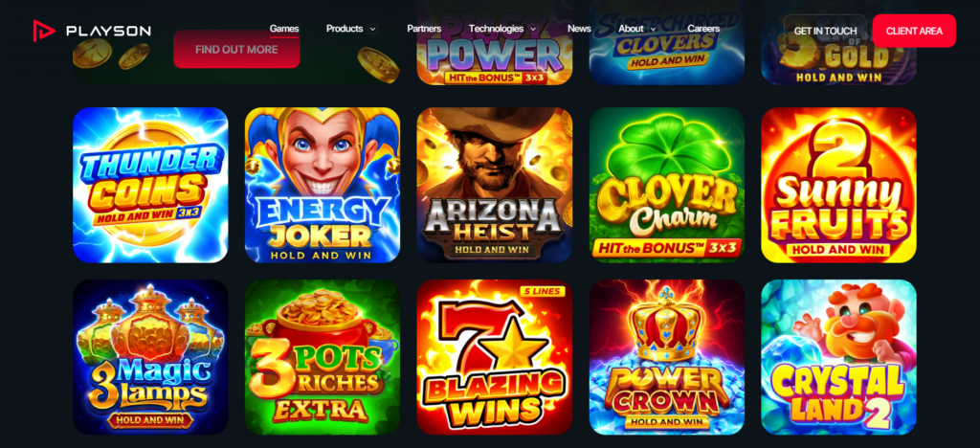Open the Partners page
The width and height of the screenshot is (980, 448).
(424, 29)
